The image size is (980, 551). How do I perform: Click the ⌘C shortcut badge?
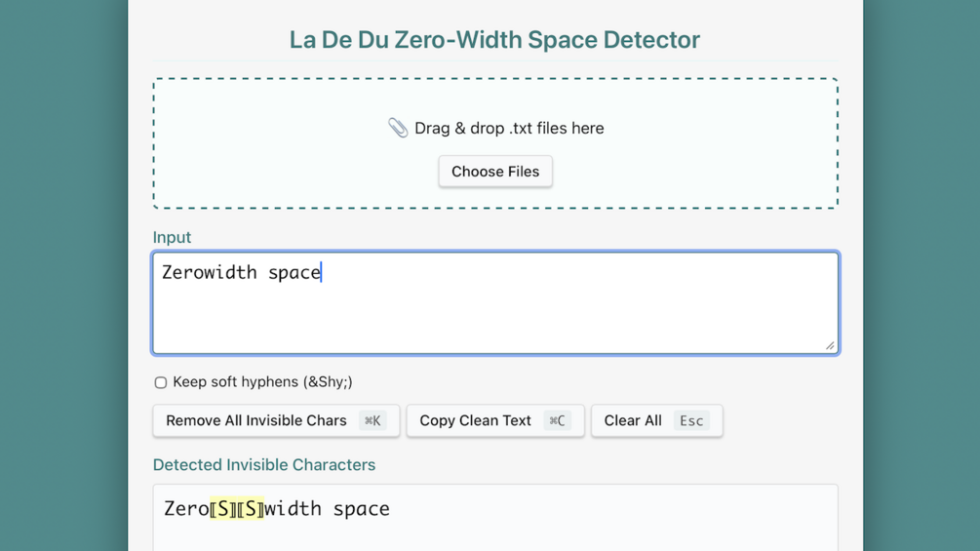(557, 421)
